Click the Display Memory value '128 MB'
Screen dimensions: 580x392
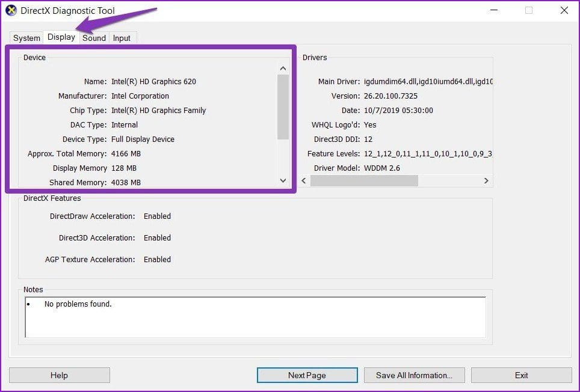coord(124,168)
